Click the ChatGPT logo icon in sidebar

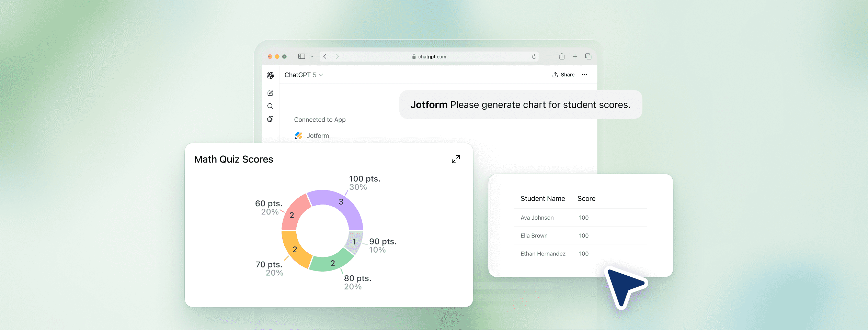(x=270, y=75)
